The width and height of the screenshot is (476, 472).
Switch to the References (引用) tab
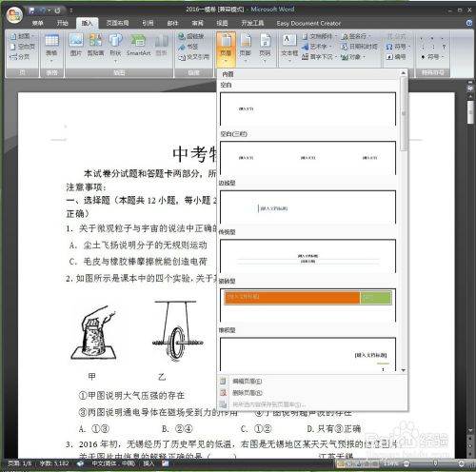pos(148,23)
